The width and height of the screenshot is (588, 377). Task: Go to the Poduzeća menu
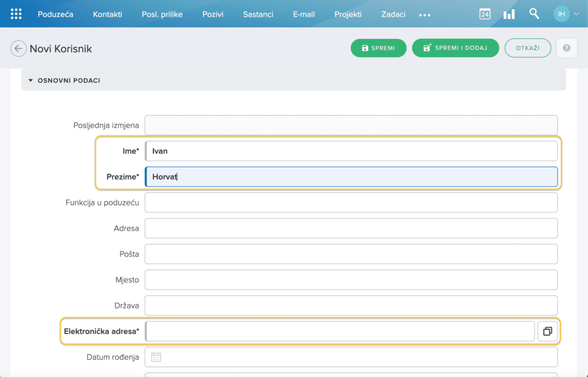click(56, 14)
